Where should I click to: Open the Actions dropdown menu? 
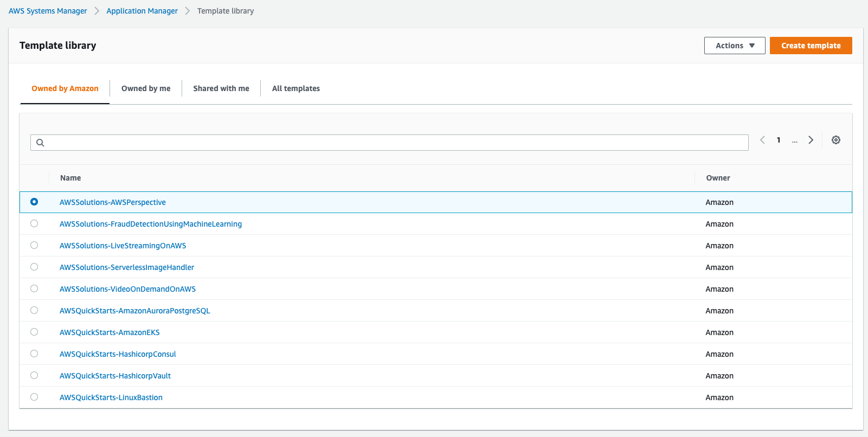coord(735,46)
